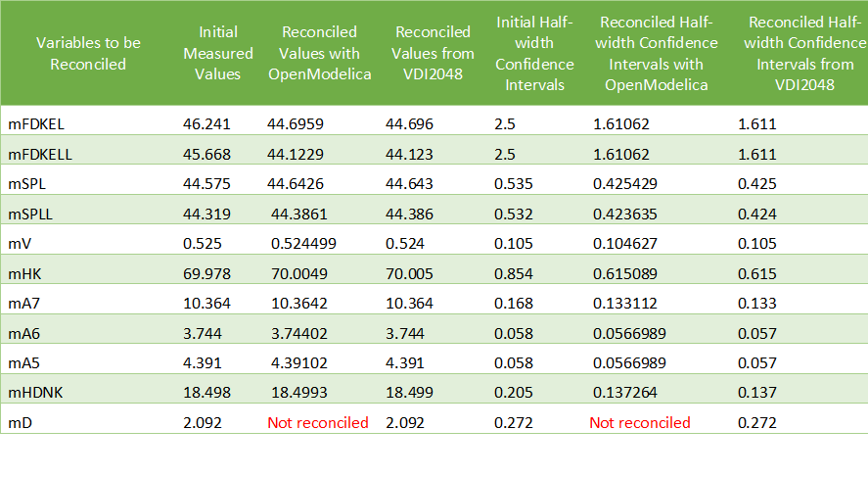868x477 pixels.
Task: Click red 'Not reconciled' in reconciled values column
Action: pyautogui.click(x=318, y=423)
